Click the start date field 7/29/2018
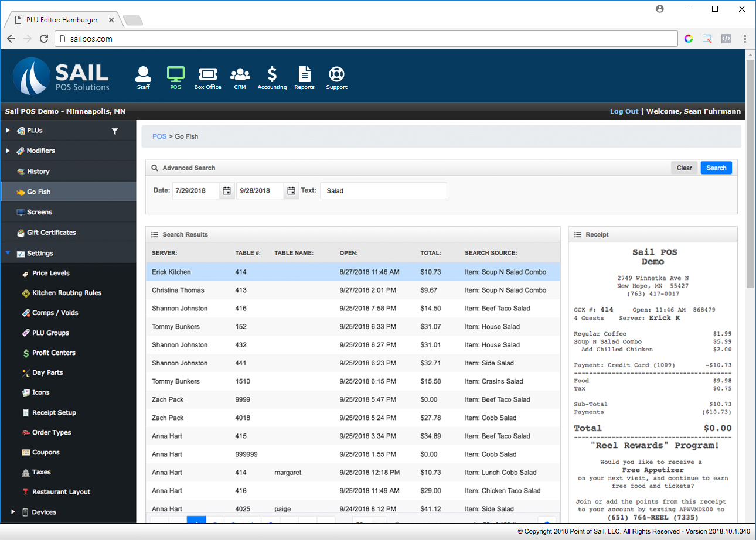 tap(196, 191)
